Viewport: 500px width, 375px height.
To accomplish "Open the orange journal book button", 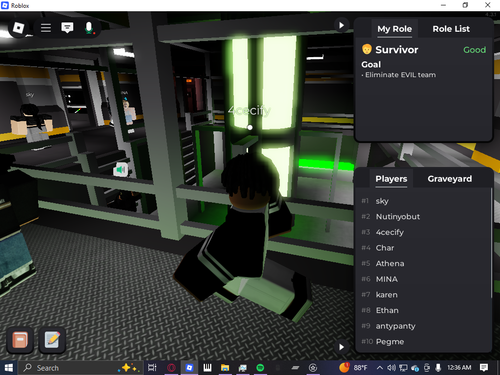I will point(20,340).
